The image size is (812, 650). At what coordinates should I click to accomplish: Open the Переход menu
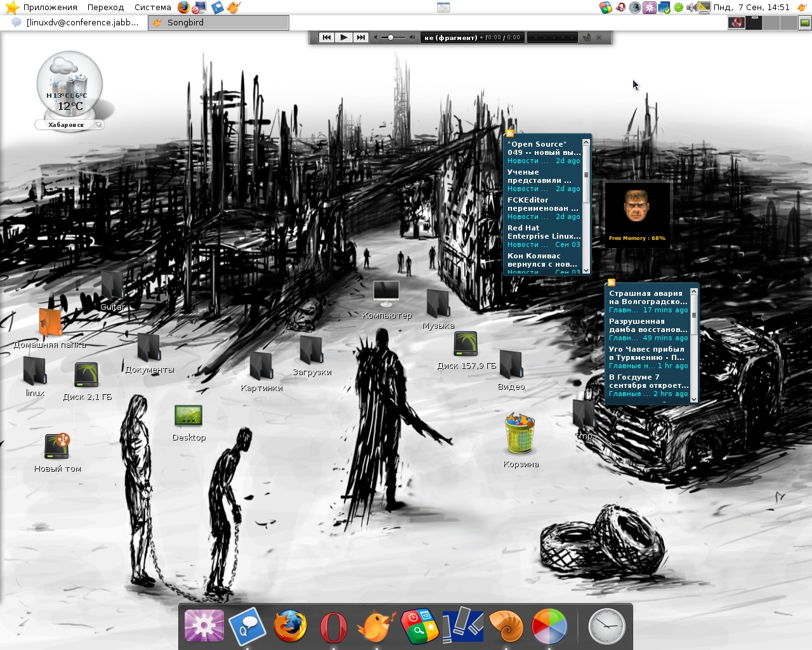pyautogui.click(x=105, y=8)
